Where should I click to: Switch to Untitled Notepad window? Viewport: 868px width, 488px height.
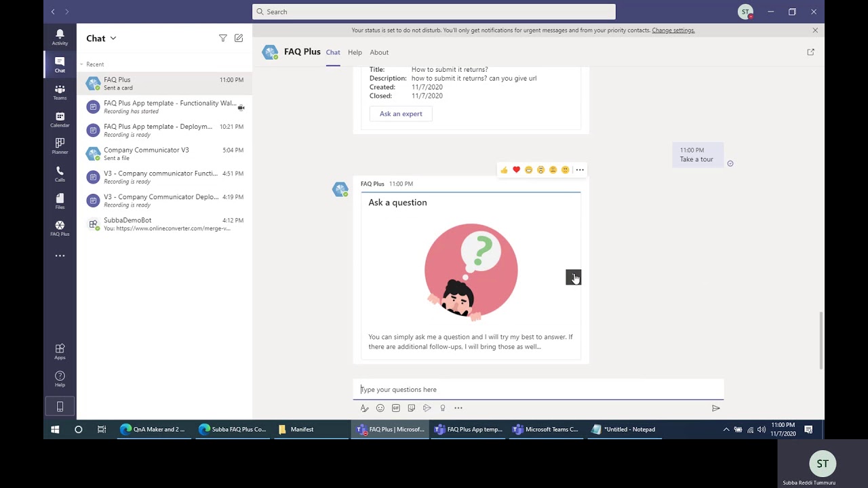tap(623, 429)
